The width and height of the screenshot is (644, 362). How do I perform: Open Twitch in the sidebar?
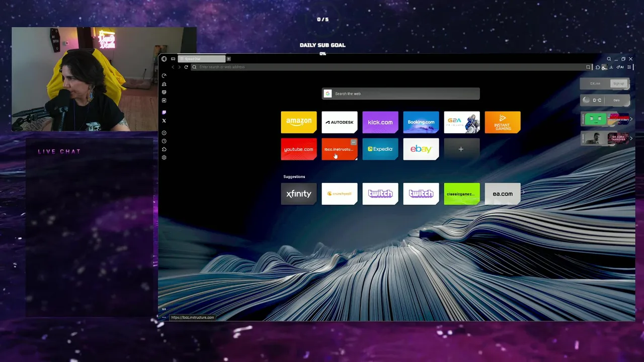click(164, 113)
